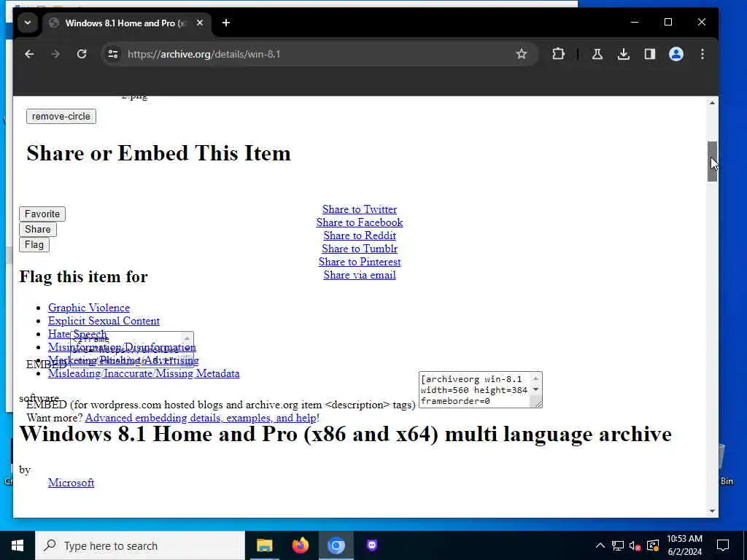Open Chrome three-dot menu

coord(703,54)
